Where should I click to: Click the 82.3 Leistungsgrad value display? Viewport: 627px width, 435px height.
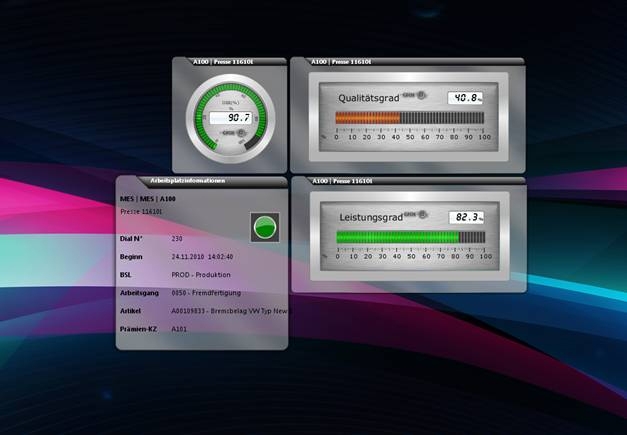tap(465, 216)
